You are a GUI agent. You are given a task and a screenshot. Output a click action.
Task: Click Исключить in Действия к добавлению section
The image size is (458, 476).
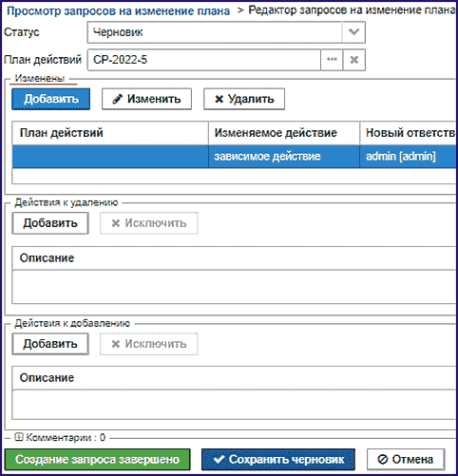coord(149,344)
